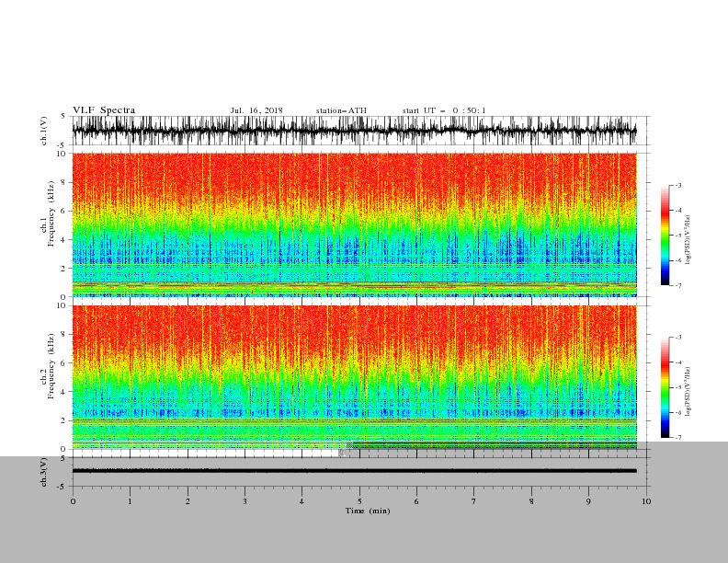Screen dimensions: 728x563
Task: Click the ch.1 spectrogram panel
Action: (354, 224)
